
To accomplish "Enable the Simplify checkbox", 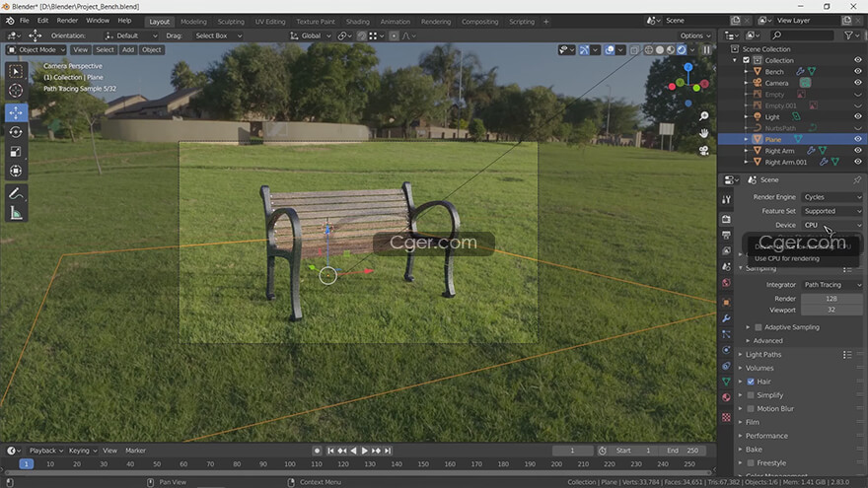I will [x=751, y=395].
